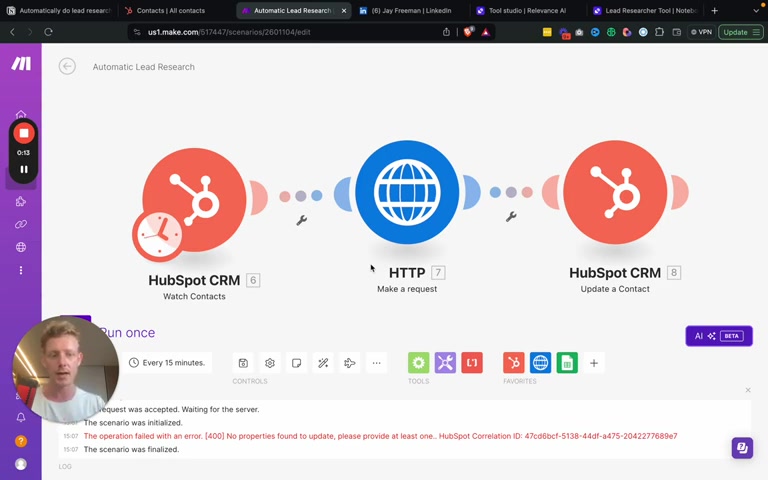The width and height of the screenshot is (768, 480).
Task: Click 'The scenario was finalized.' log line
Action: pyautogui.click(x=131, y=449)
